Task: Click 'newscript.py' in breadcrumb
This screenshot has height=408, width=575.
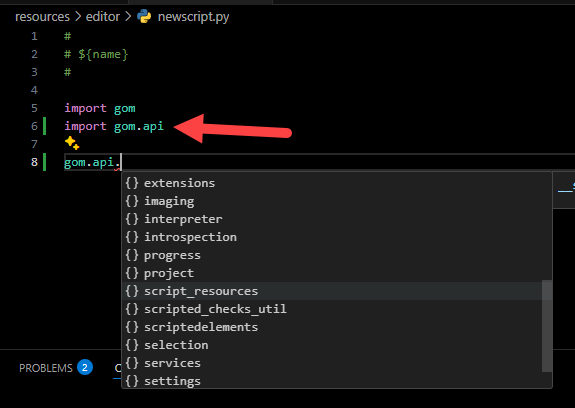Action: 193,17
